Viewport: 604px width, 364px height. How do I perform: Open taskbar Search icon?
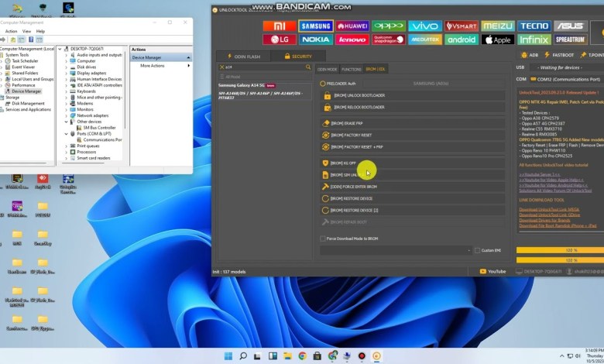pyautogui.click(x=243, y=356)
